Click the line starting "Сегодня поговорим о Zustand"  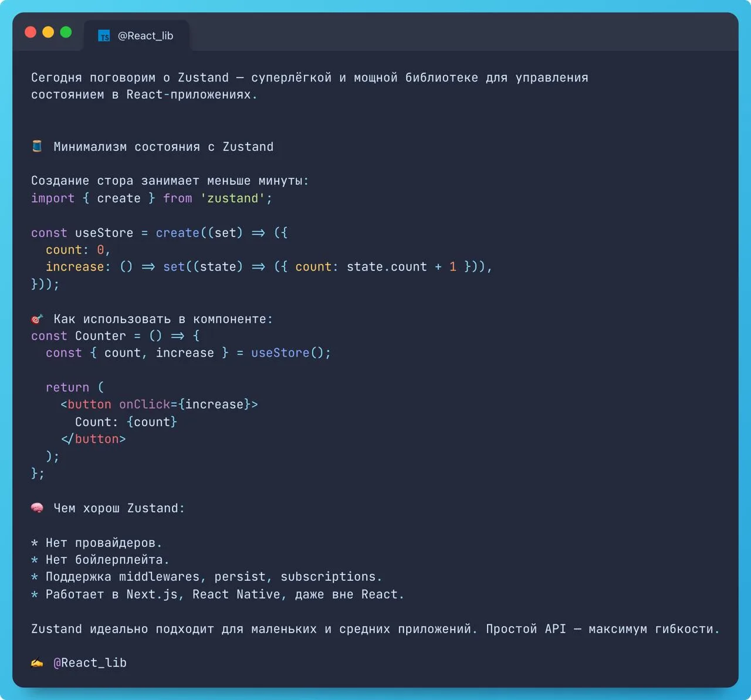pos(310,77)
